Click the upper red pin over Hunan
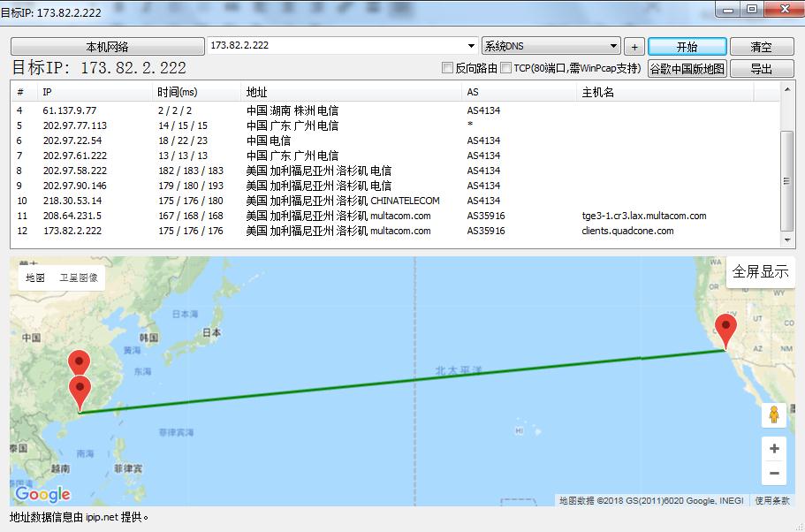This screenshot has height=532, width=805. coord(80,364)
